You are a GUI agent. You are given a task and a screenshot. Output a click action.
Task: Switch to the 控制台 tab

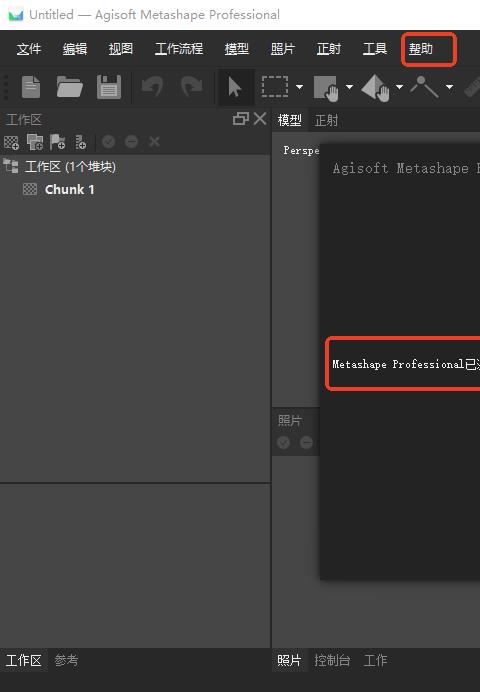(x=332, y=660)
